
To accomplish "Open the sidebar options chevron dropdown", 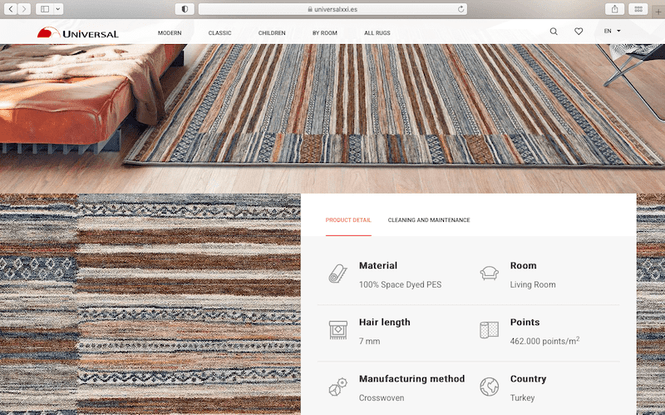I will click(58, 9).
